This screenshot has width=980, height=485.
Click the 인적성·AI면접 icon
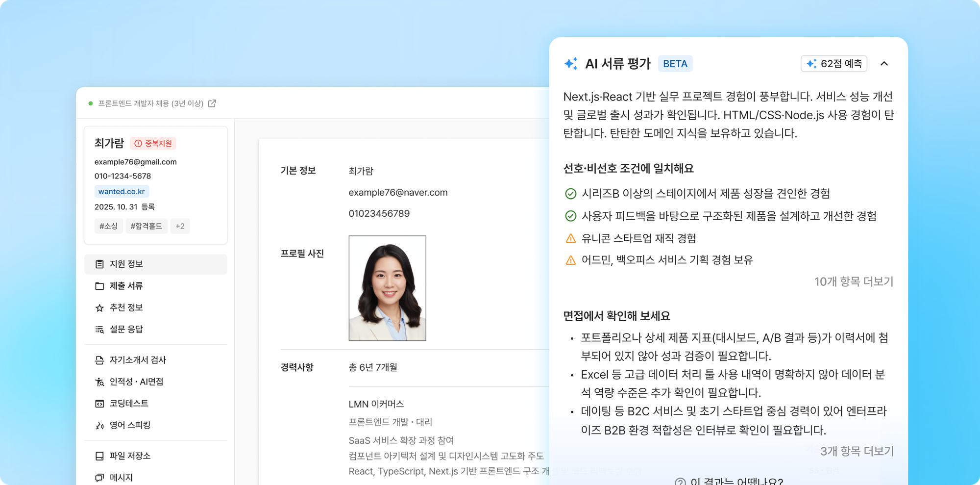(x=99, y=382)
